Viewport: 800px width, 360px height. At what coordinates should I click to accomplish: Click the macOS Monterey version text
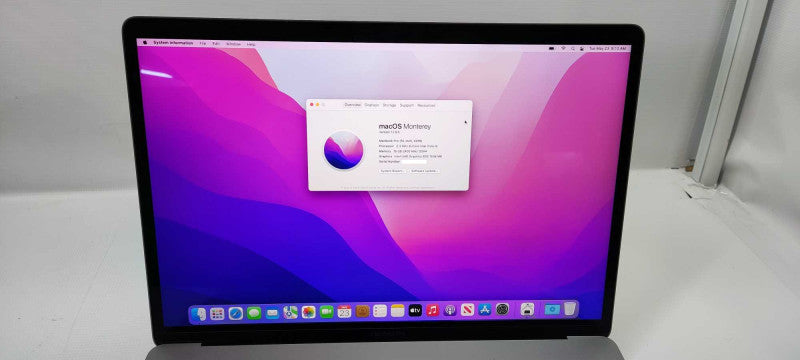(389, 133)
